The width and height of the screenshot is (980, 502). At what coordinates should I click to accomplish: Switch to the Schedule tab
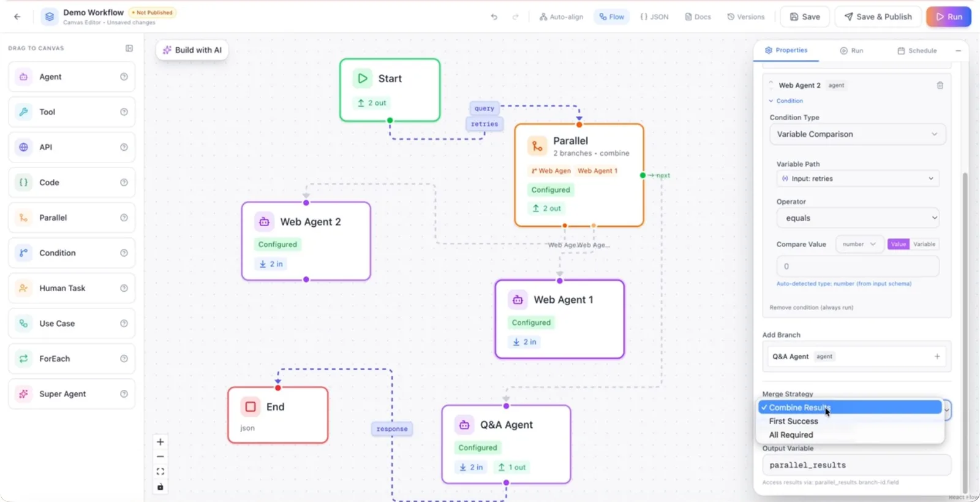coord(917,51)
